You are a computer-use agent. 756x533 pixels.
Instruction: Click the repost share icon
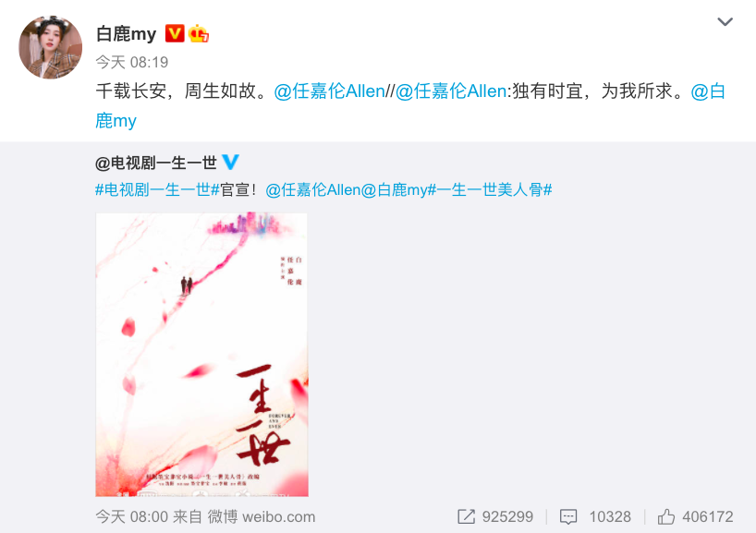pos(466,516)
